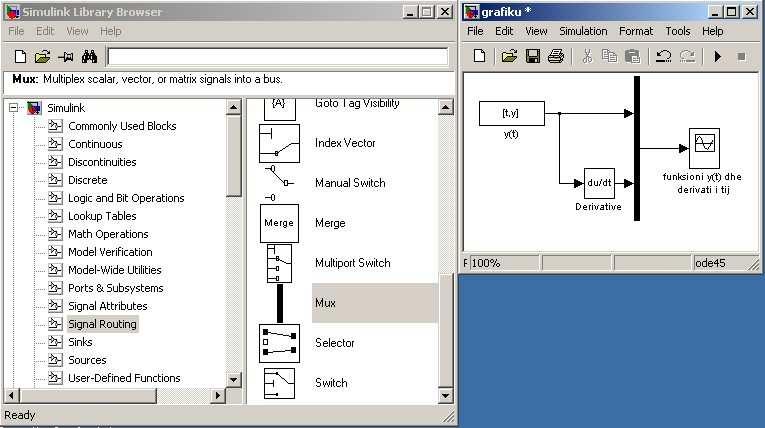The image size is (765, 428).
Task: Click tree pane scroll up arrow
Action: click(x=234, y=107)
